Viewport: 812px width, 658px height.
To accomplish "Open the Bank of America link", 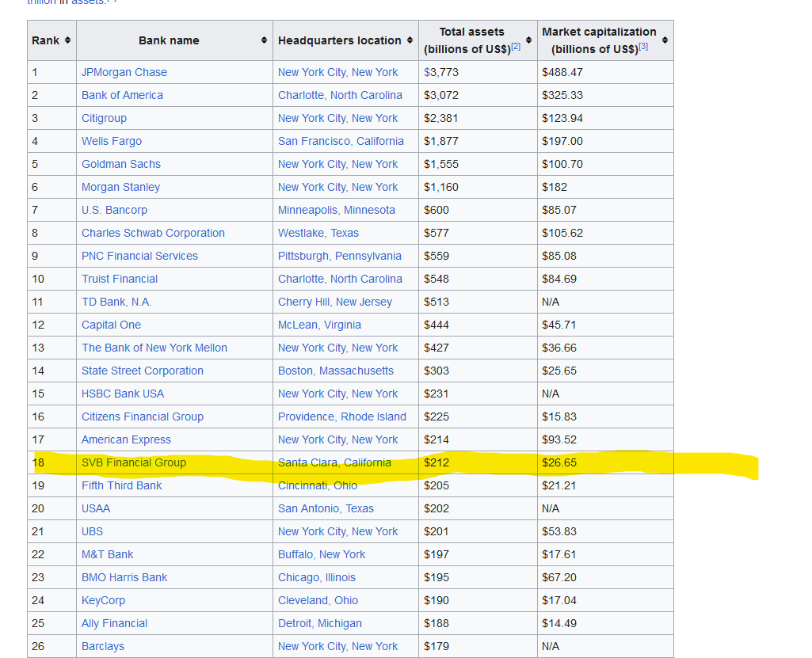I will tap(122, 95).
